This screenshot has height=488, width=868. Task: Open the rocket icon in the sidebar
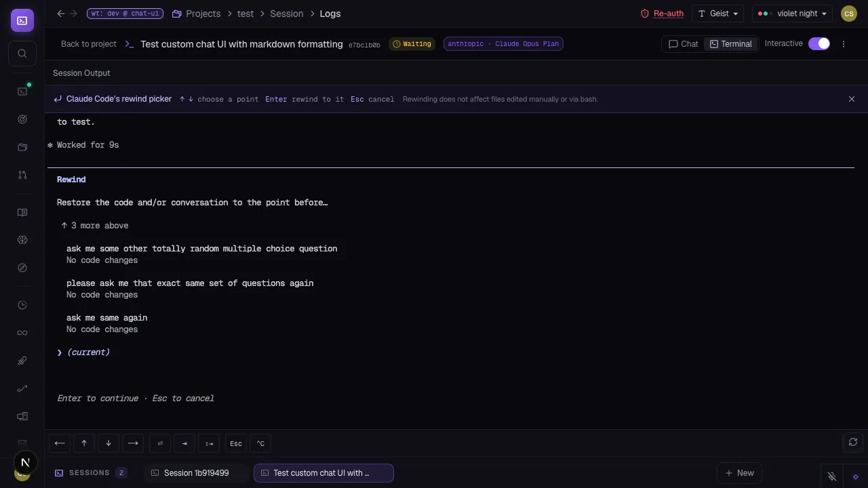[22, 361]
